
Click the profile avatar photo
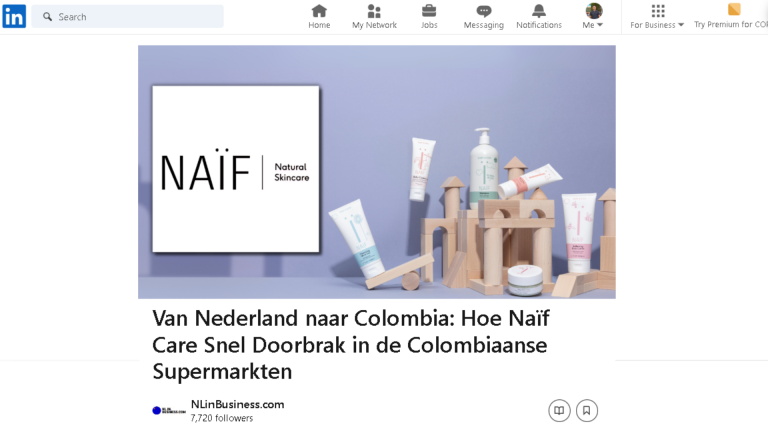(x=594, y=11)
